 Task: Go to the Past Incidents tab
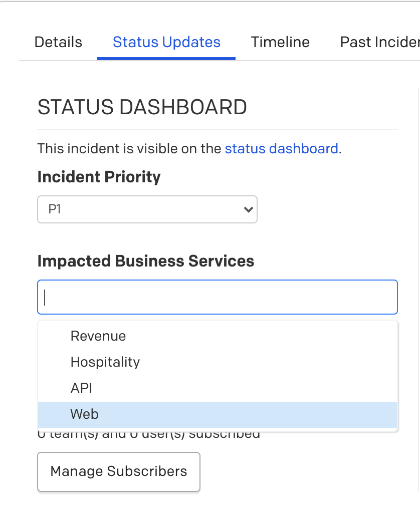pyautogui.click(x=380, y=43)
